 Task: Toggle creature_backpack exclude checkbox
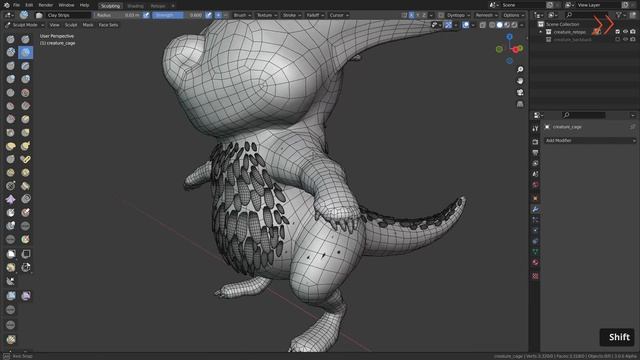pyautogui.click(x=618, y=40)
